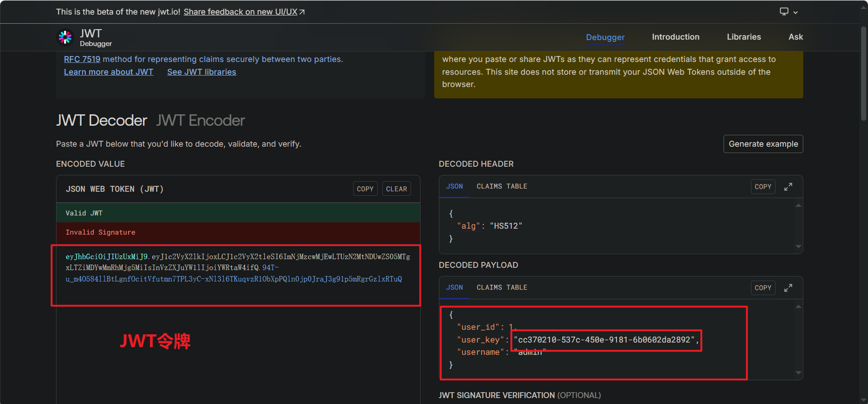Viewport: 868px width, 404px height.
Task: Click the JWT SIGNATURE VERIFICATION heading
Action: click(519, 395)
